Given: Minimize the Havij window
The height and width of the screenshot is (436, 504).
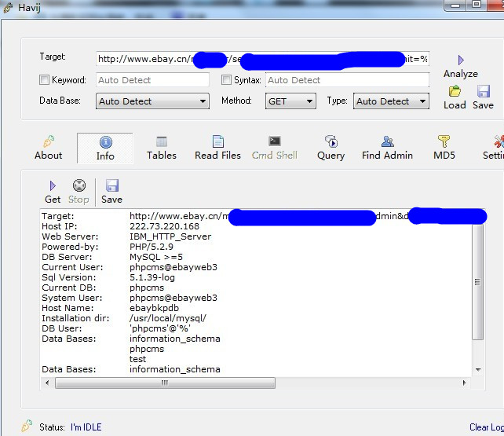Looking at the screenshot, I should click(x=455, y=5).
